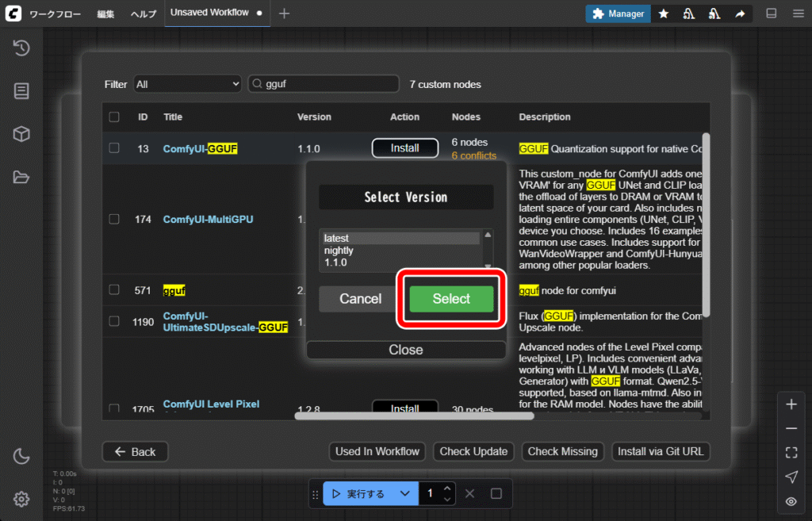Check the ComfyUI-UltimateSDUpscale-GGUF row checkbox
This screenshot has width=812, height=521.
114,321
